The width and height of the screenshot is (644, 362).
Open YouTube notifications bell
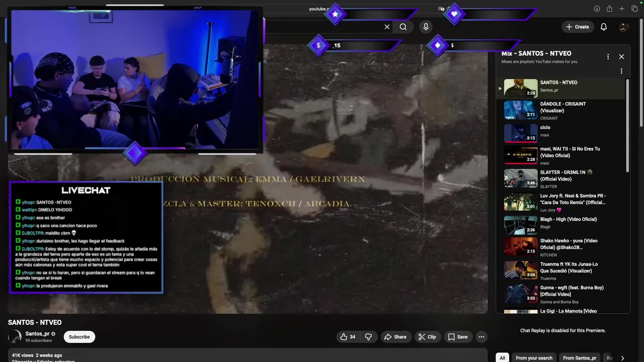click(x=604, y=27)
